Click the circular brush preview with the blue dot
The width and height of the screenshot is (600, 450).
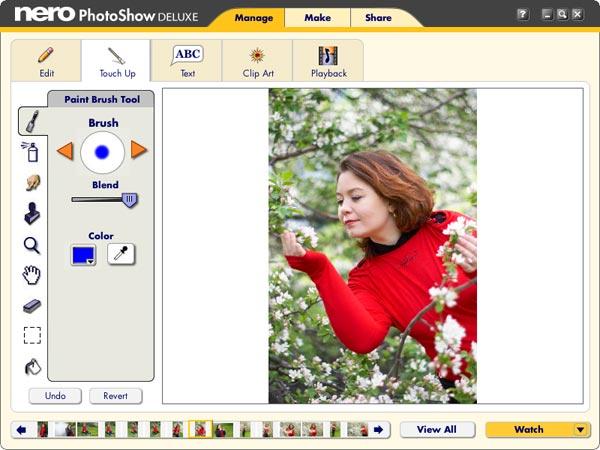pyautogui.click(x=102, y=152)
